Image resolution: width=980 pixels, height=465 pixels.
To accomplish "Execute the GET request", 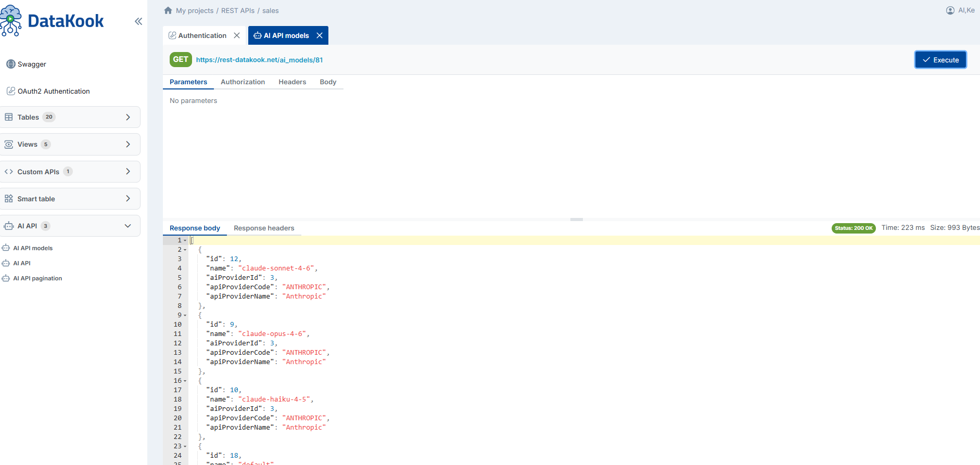I will point(940,60).
